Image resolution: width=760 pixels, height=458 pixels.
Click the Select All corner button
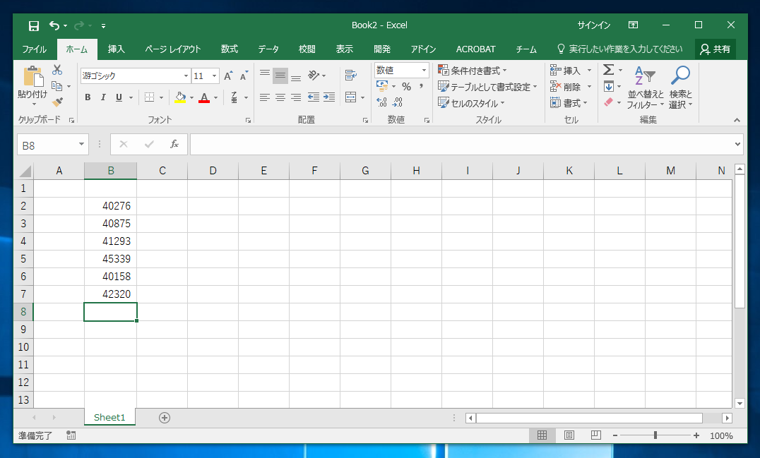click(x=25, y=171)
